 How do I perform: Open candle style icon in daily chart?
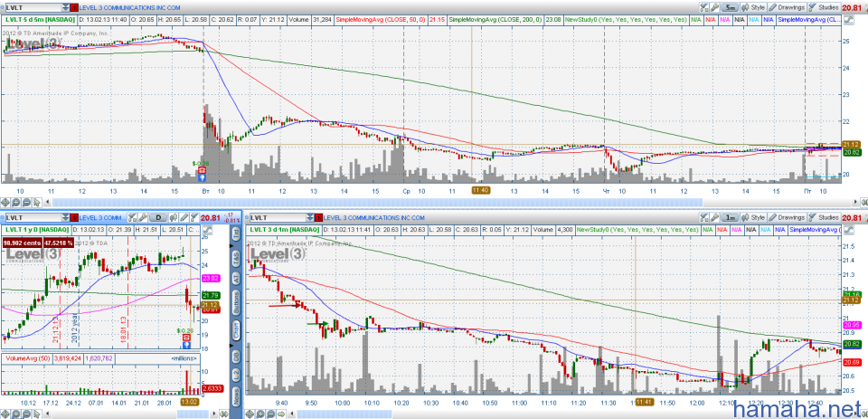tap(174, 218)
